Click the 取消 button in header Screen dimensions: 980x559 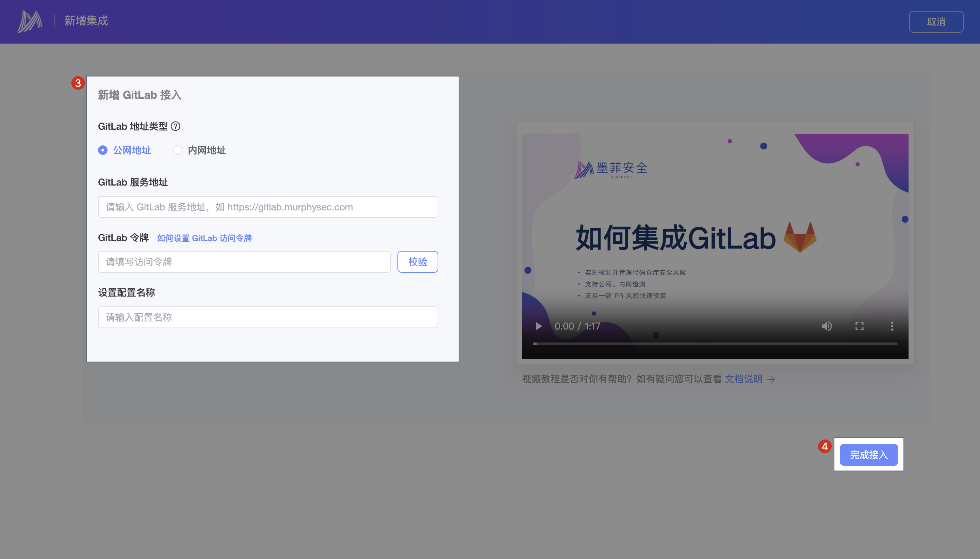coord(936,22)
